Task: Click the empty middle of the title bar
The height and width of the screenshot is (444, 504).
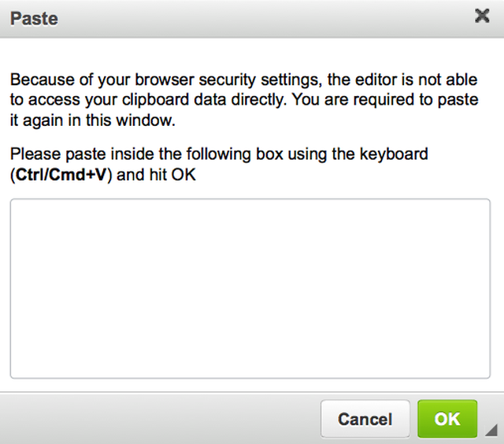Action: [252, 18]
